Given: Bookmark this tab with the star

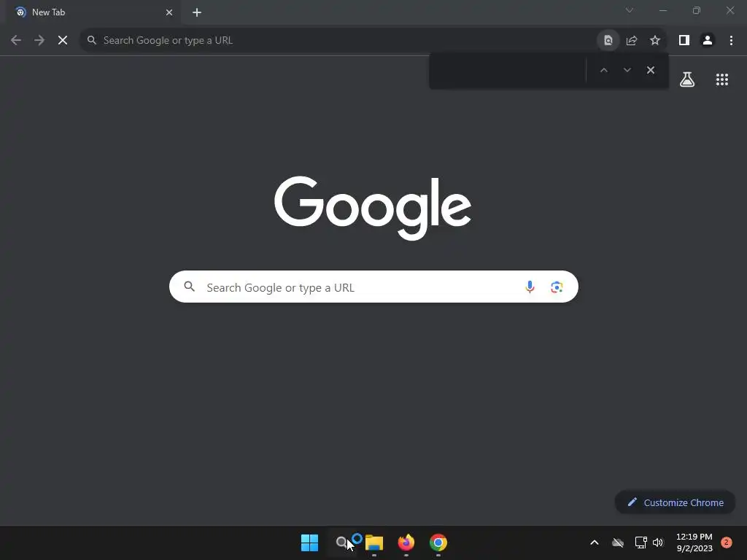Looking at the screenshot, I should (x=655, y=41).
